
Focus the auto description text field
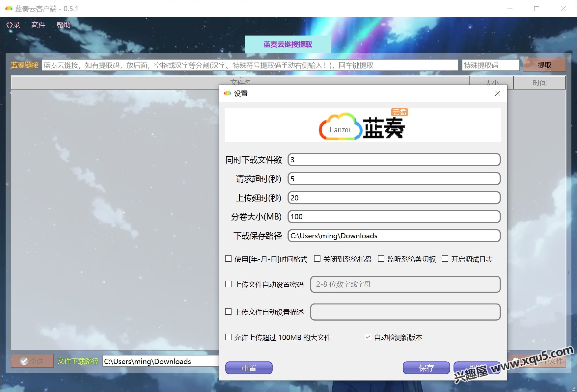(x=405, y=312)
